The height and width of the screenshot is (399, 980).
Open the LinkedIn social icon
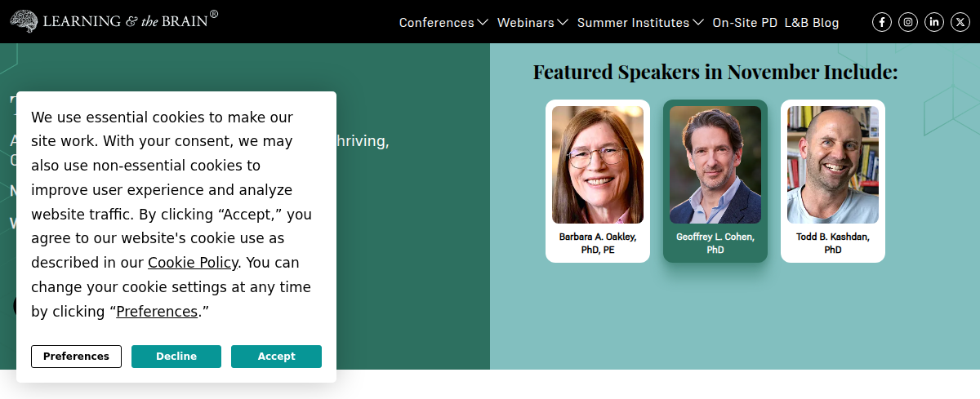point(934,22)
